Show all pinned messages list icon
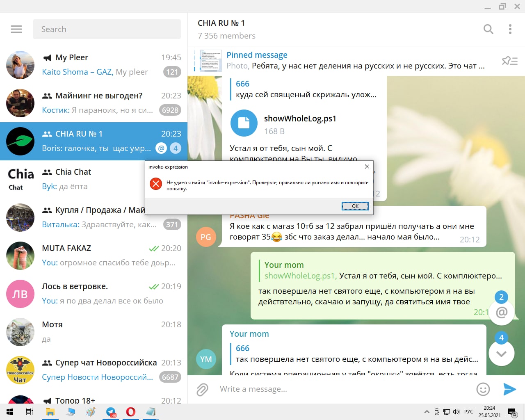This screenshot has width=525, height=420. pos(510,61)
